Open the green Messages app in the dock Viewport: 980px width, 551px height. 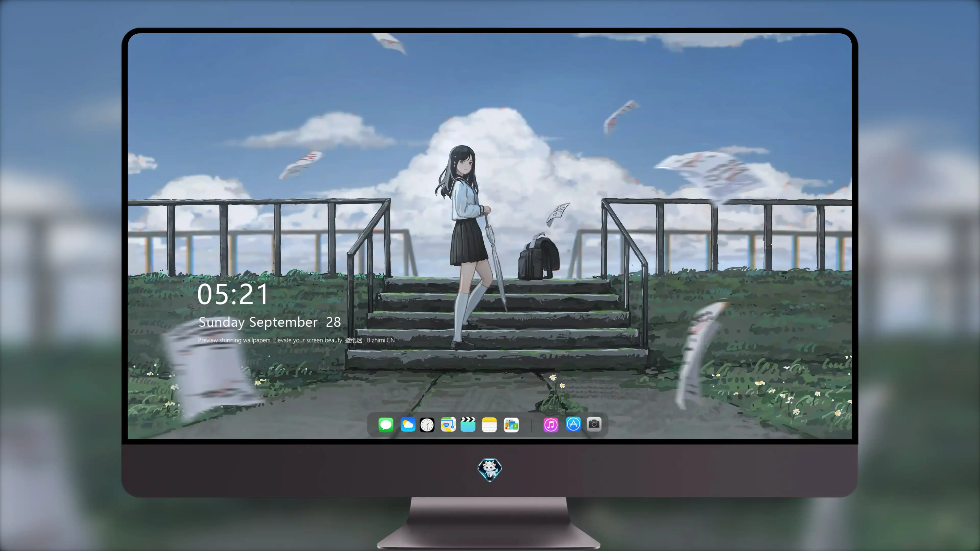[386, 425]
